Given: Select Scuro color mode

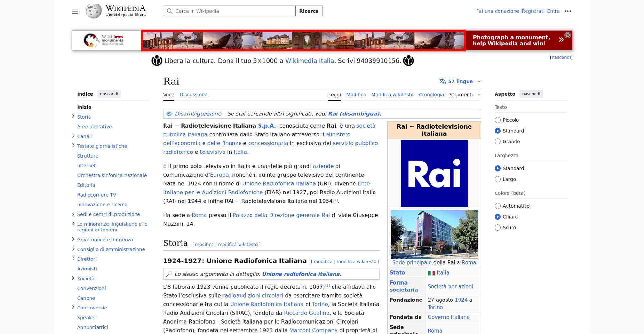Looking at the screenshot, I should (x=497, y=228).
